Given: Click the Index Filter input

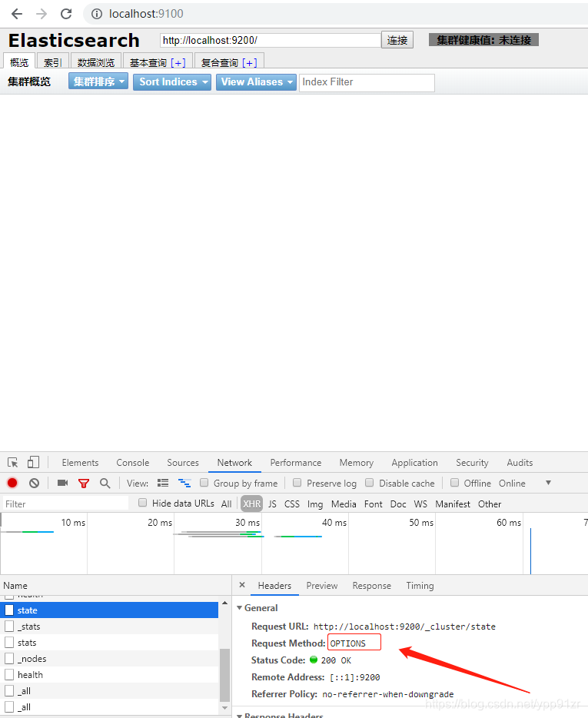Looking at the screenshot, I should click(367, 82).
